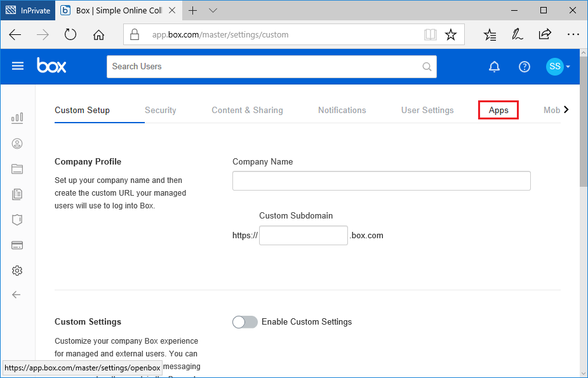Open the notifications bell

click(494, 67)
